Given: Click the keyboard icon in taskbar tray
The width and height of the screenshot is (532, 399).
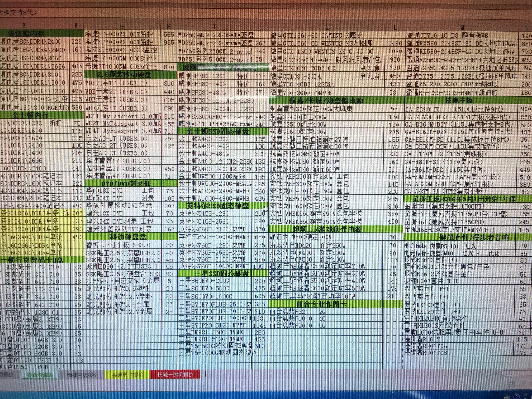Looking at the screenshot, I should point(507,398).
